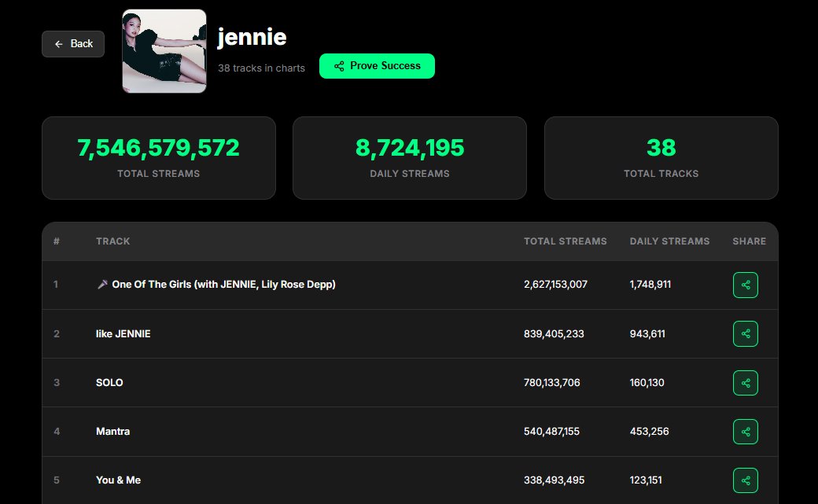Screen dimensions: 818x504
Task: Select total streams value 7,546,579,572
Action: point(159,148)
